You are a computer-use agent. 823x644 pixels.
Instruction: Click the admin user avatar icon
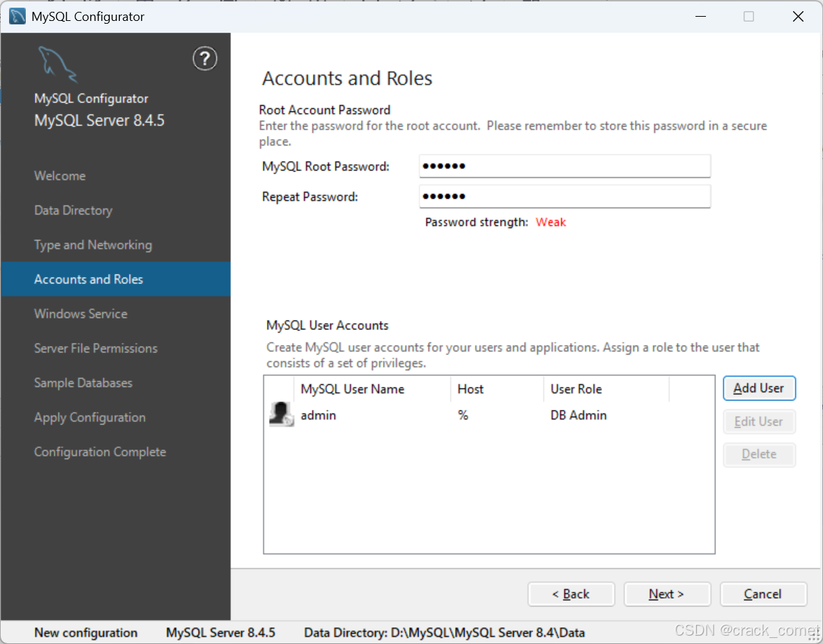click(282, 415)
